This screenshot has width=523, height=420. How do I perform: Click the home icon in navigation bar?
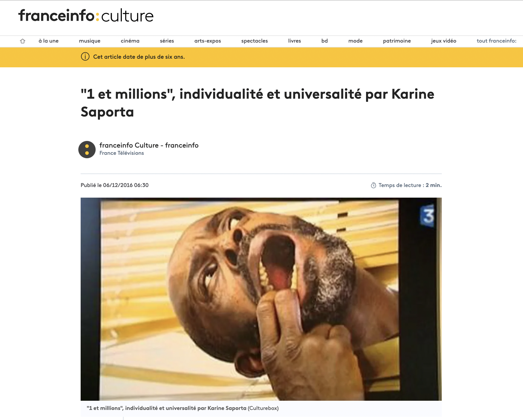click(22, 41)
